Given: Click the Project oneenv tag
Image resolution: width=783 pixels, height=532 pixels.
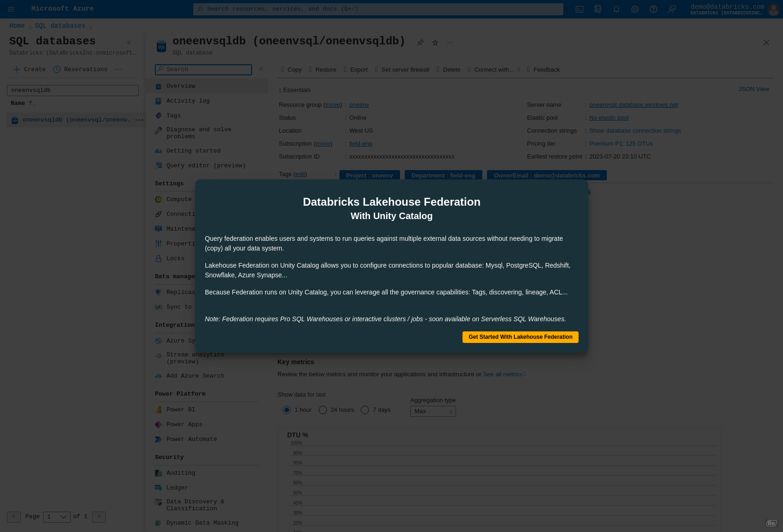Looking at the screenshot, I should [369, 175].
